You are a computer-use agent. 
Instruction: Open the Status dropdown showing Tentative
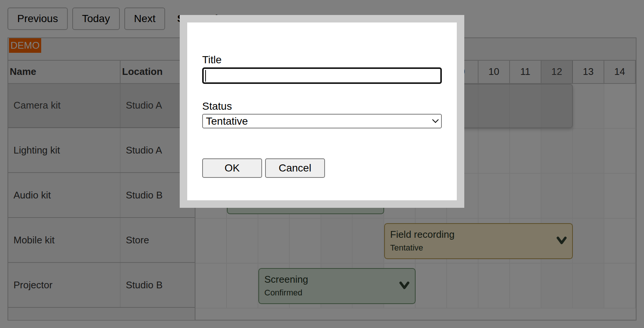(x=322, y=121)
